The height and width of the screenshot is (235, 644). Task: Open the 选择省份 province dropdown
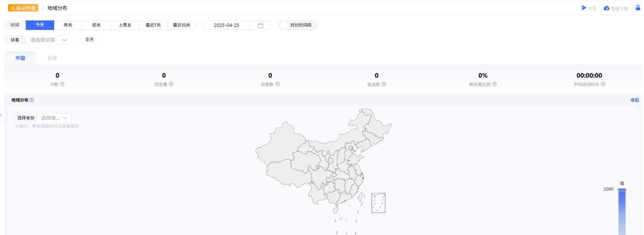click(x=54, y=118)
